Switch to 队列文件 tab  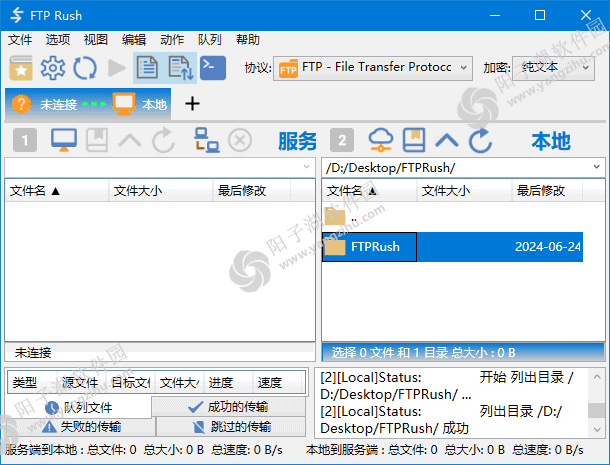click(79, 407)
